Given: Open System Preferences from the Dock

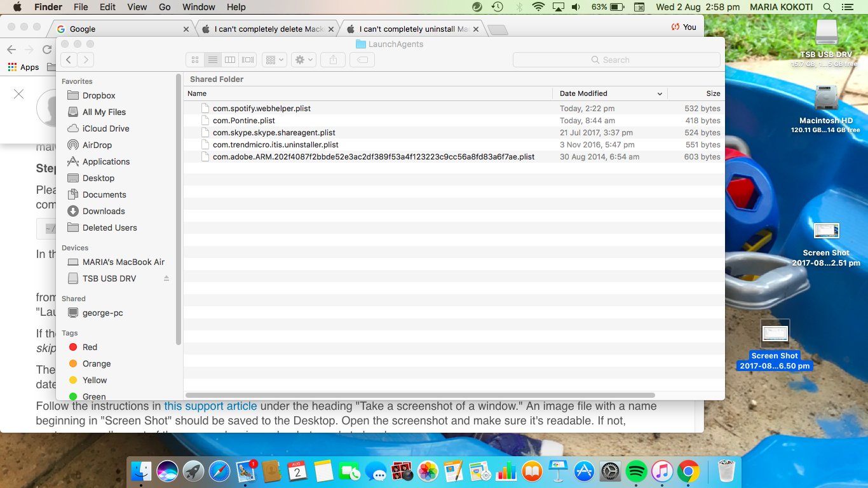Looking at the screenshot, I should (x=610, y=471).
